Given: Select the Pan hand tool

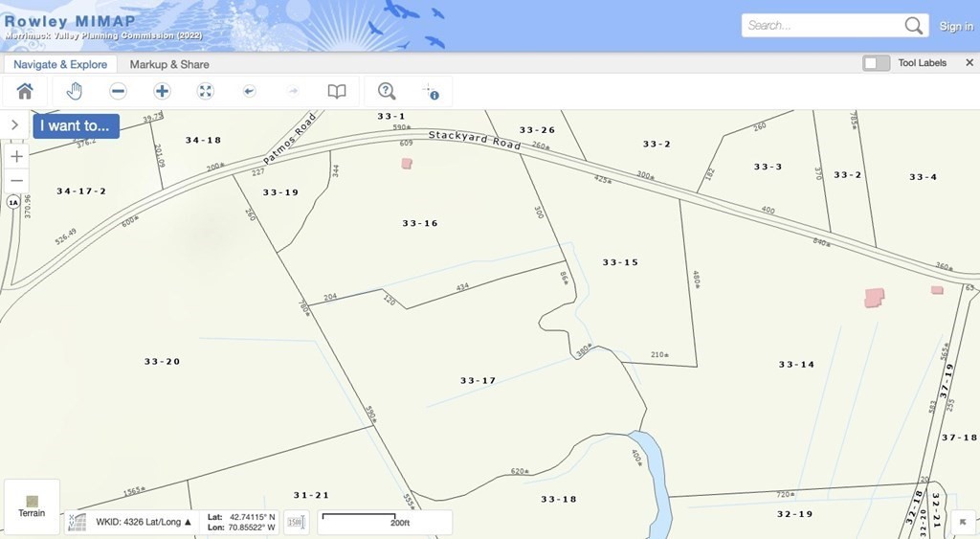Looking at the screenshot, I should (x=74, y=91).
